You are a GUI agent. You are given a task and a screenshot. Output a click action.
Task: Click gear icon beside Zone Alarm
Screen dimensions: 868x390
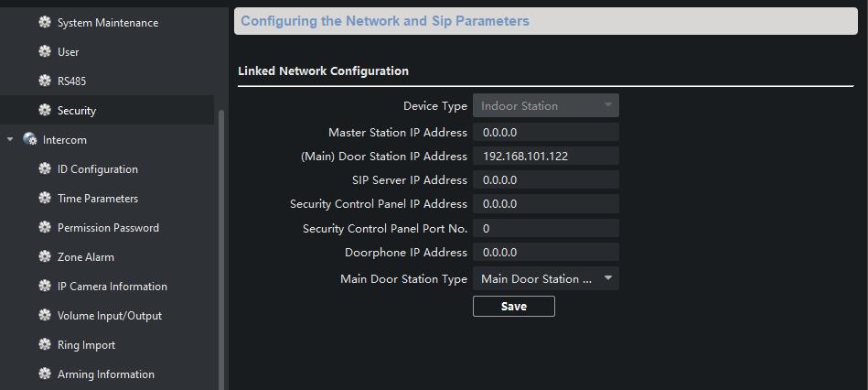tap(44, 256)
